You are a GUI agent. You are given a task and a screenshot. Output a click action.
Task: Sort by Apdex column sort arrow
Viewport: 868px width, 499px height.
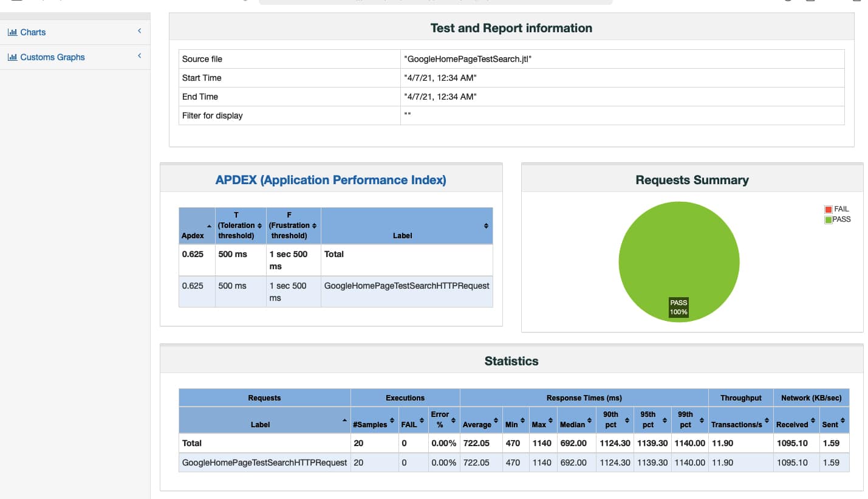[210, 226]
